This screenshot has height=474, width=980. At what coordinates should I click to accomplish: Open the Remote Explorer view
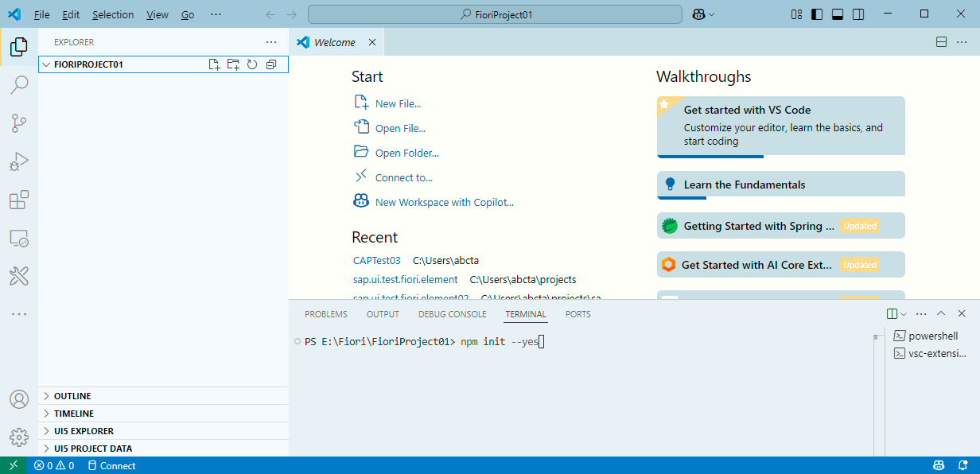pyautogui.click(x=19, y=238)
